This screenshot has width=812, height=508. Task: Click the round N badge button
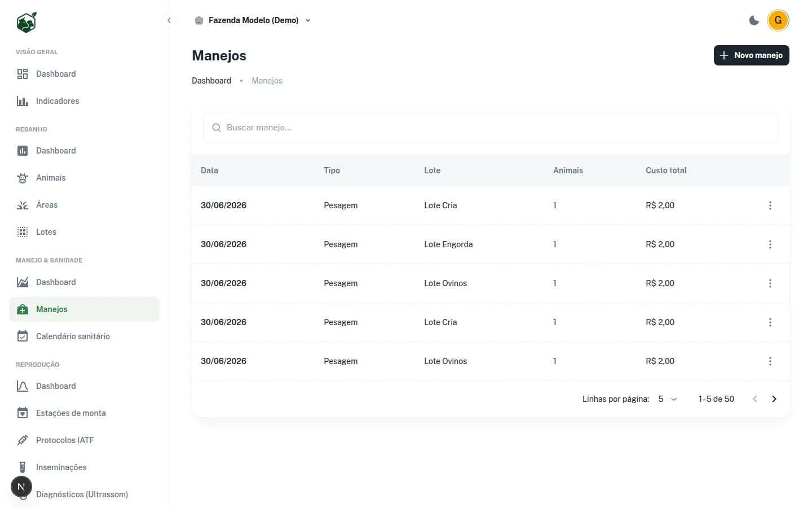[21, 487]
